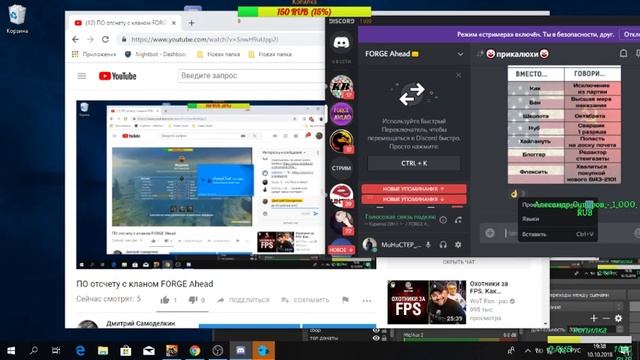
Task: Click Discord user settings gear icon
Action: [x=458, y=244]
